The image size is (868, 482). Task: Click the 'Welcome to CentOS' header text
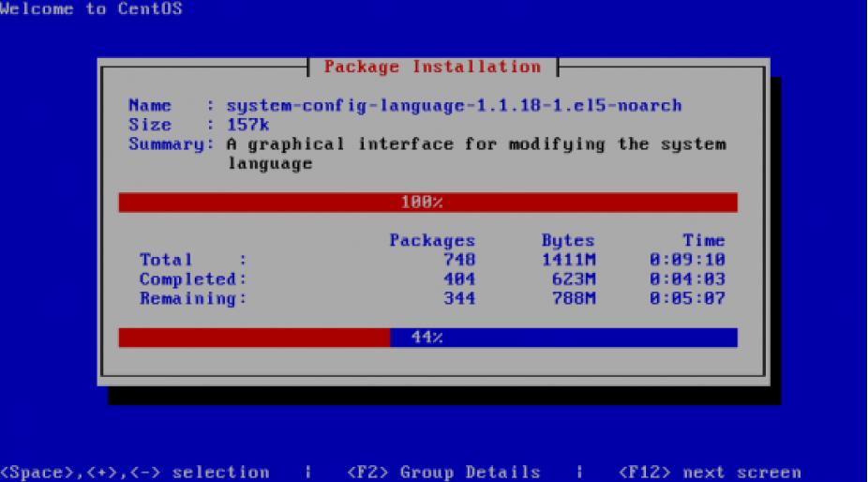(91, 8)
